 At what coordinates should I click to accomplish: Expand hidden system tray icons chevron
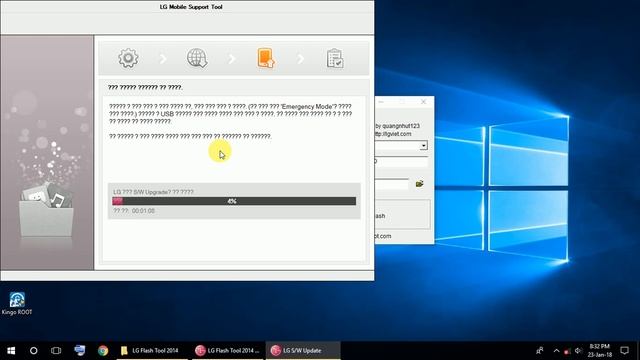coord(556,351)
